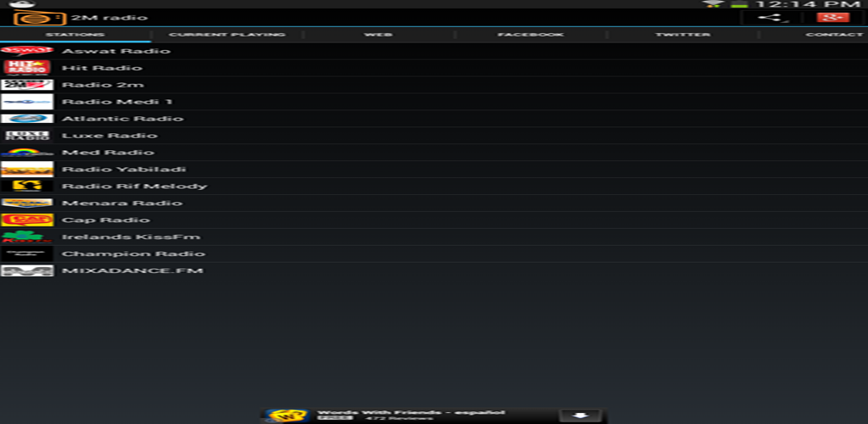868x424 pixels.
Task: Tap the Cap Radio logo
Action: (27, 220)
